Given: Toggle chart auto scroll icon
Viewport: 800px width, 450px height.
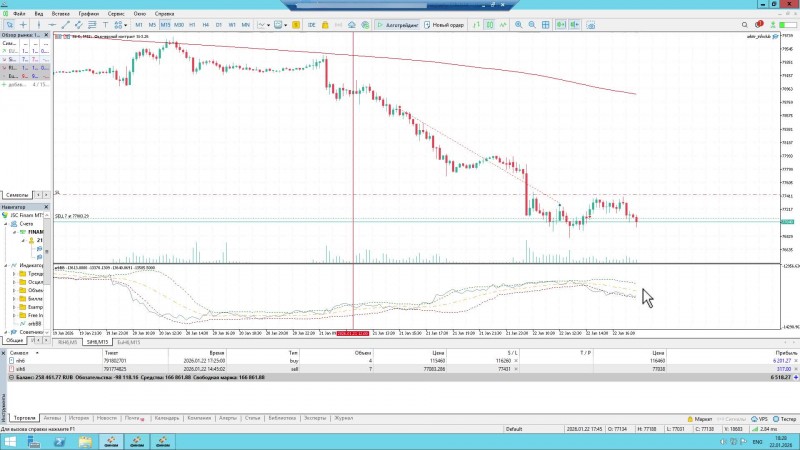Looking at the screenshot, I should pyautogui.click(x=561, y=24).
